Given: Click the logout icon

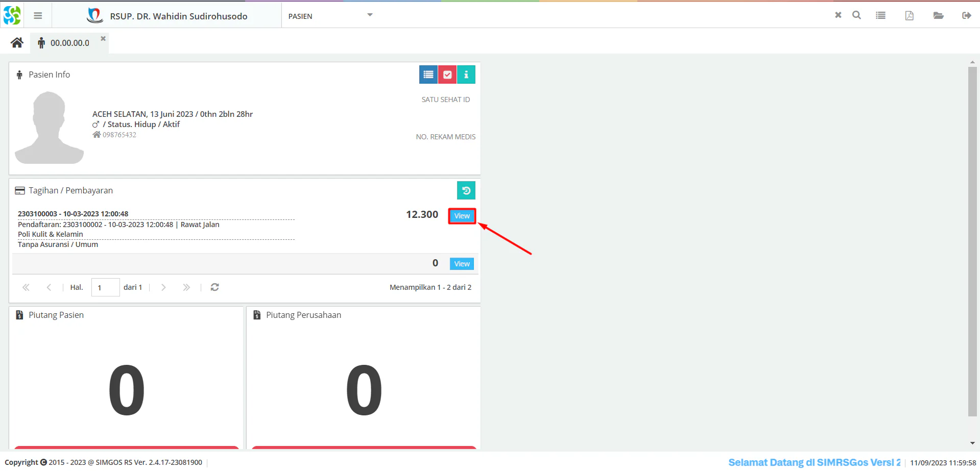Looking at the screenshot, I should (x=966, y=15).
